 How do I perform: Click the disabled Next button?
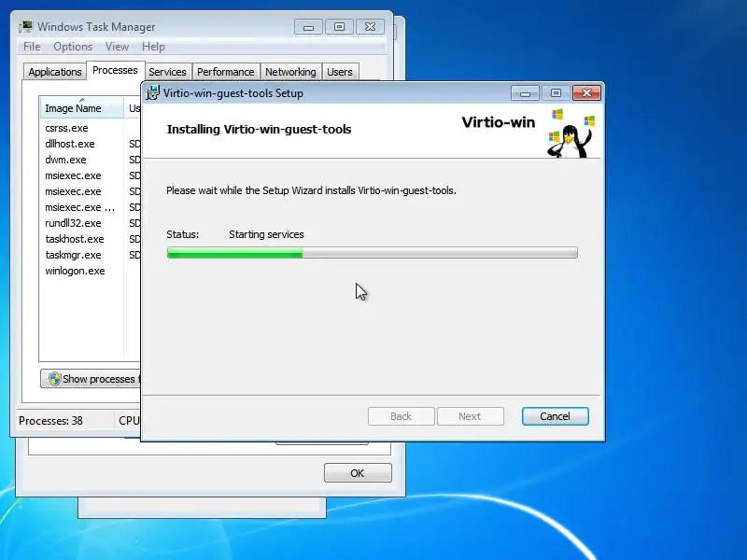click(x=471, y=416)
